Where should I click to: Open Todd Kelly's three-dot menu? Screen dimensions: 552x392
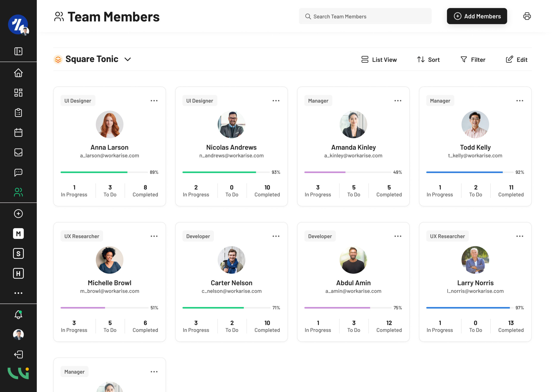click(519, 101)
